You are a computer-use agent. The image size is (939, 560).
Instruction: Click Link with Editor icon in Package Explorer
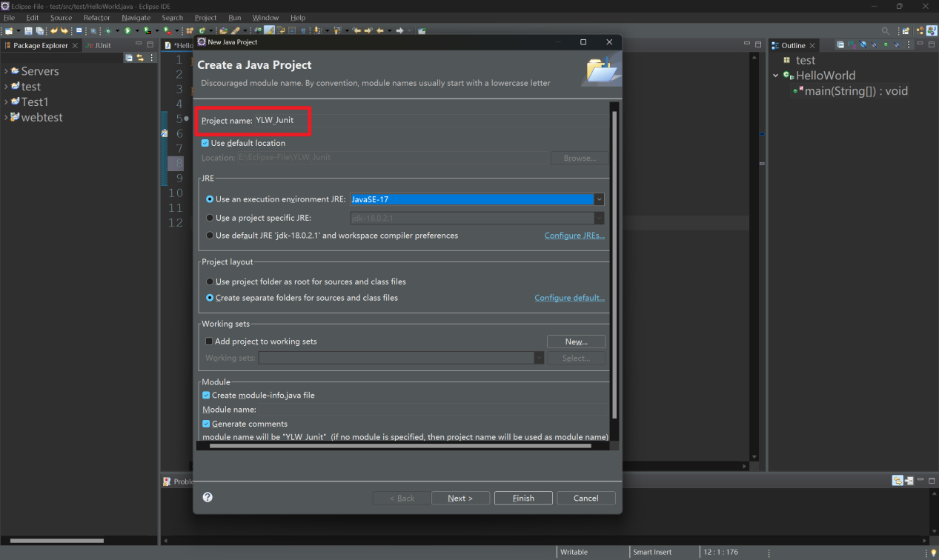tap(139, 57)
